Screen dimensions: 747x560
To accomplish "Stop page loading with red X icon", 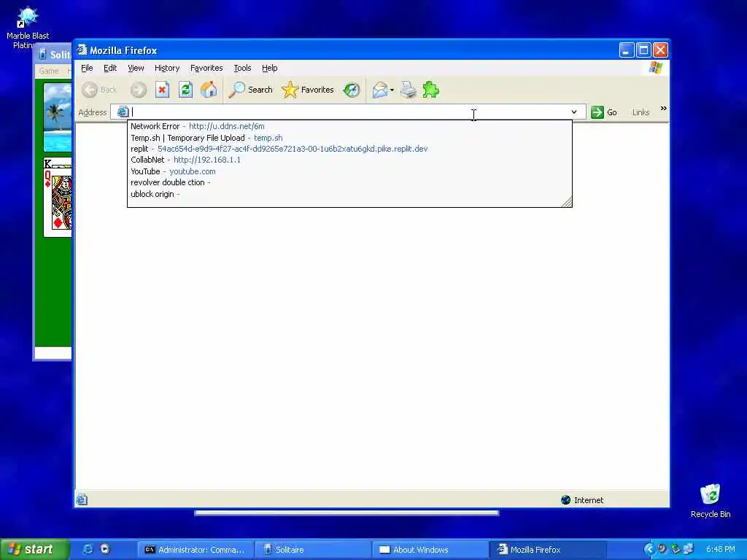I will (x=163, y=90).
